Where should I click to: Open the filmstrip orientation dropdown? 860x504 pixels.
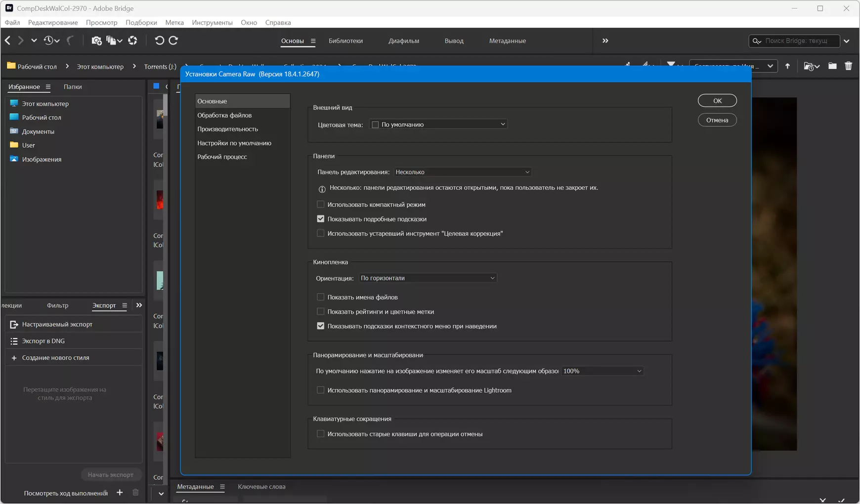click(428, 278)
